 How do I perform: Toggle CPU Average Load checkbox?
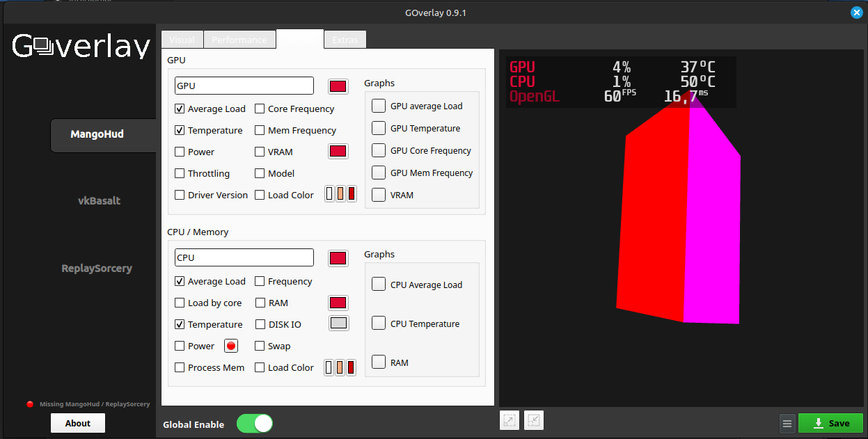pyautogui.click(x=180, y=281)
